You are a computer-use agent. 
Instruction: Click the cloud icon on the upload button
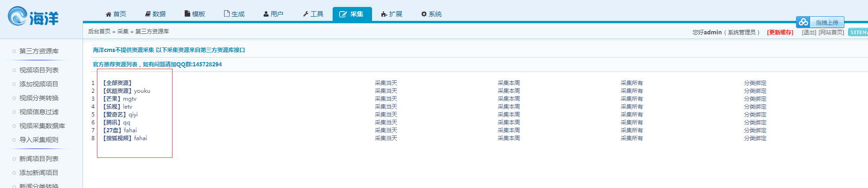(x=804, y=22)
